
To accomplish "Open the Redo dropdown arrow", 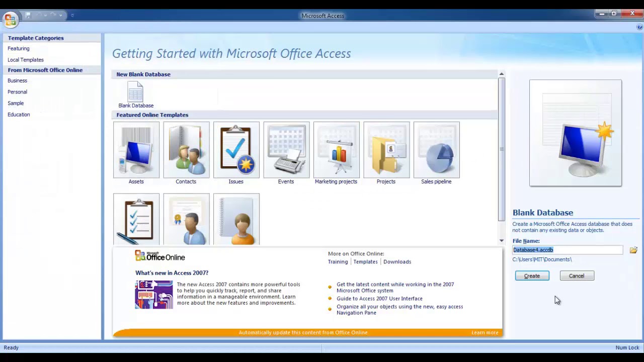I will tap(60, 16).
